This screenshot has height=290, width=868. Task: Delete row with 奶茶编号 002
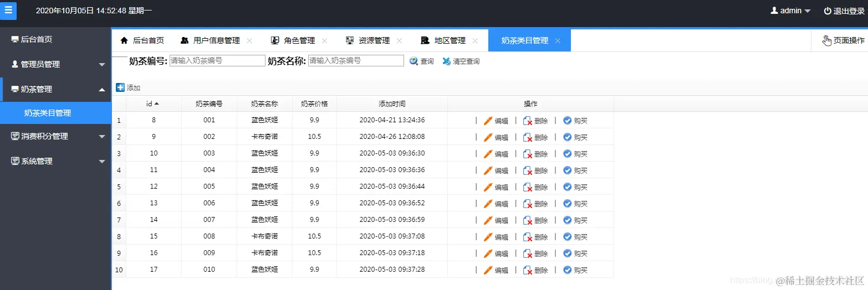[536, 137]
